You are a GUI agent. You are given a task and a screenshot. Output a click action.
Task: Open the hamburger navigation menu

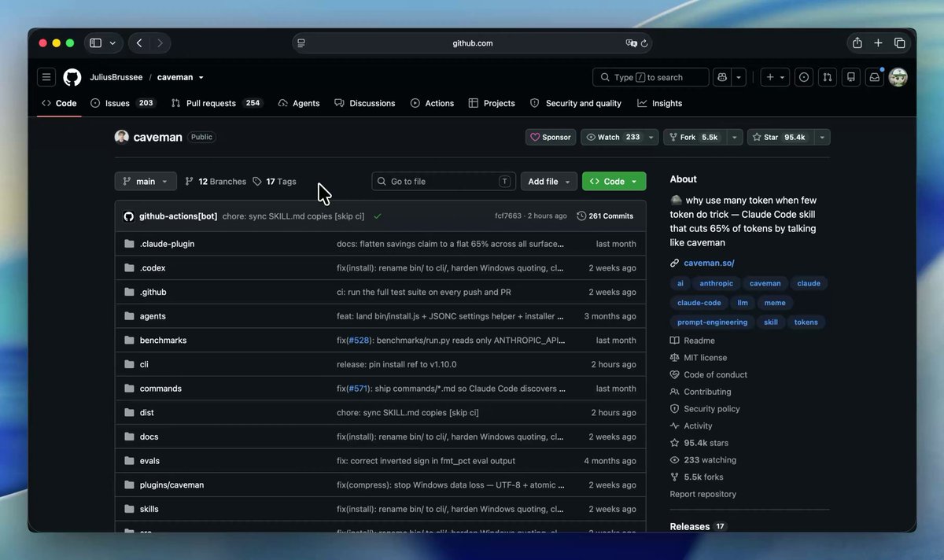pos(46,77)
